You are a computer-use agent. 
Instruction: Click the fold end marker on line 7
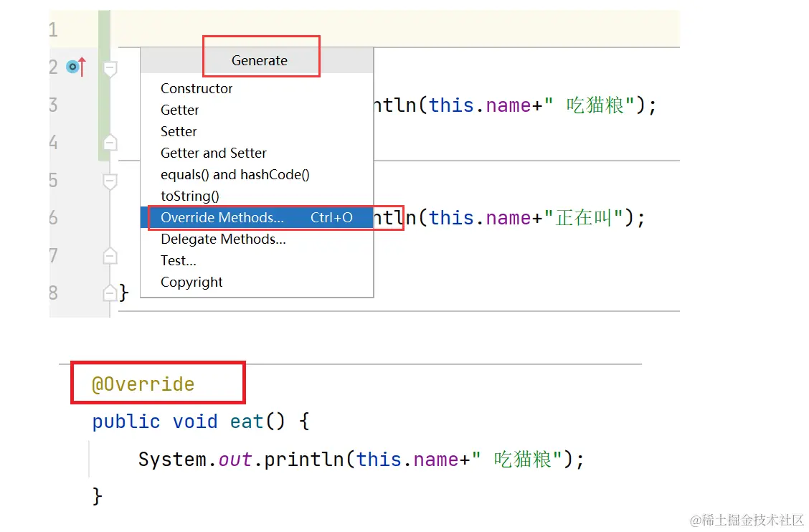point(110,255)
